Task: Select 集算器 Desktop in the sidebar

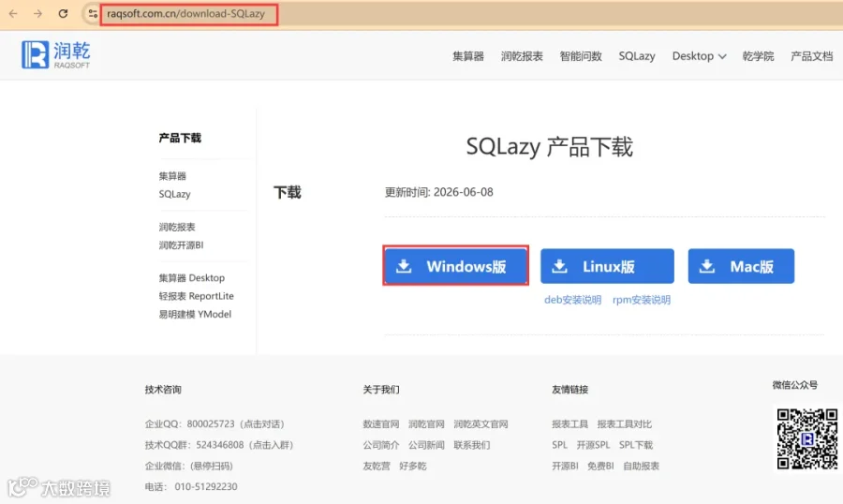Action: click(191, 278)
